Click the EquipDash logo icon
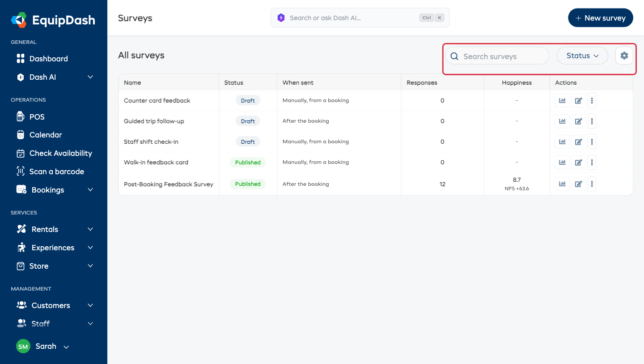Viewport: 644px width, 364px height. 19,20
